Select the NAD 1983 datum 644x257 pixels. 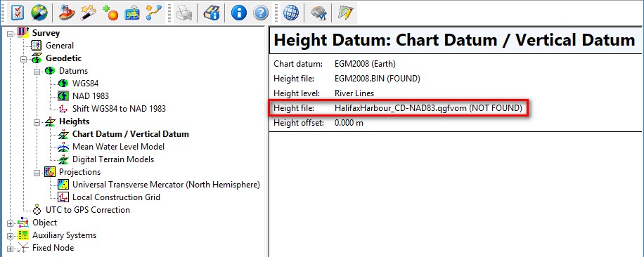[91, 96]
